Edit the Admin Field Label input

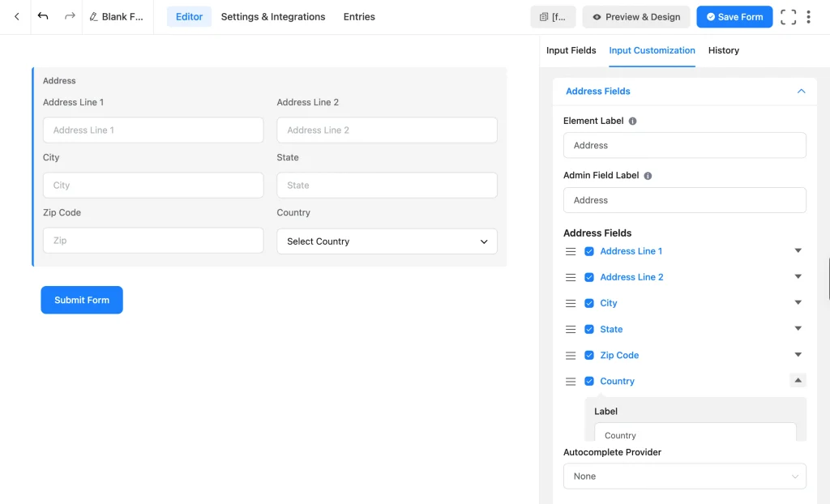coord(684,200)
